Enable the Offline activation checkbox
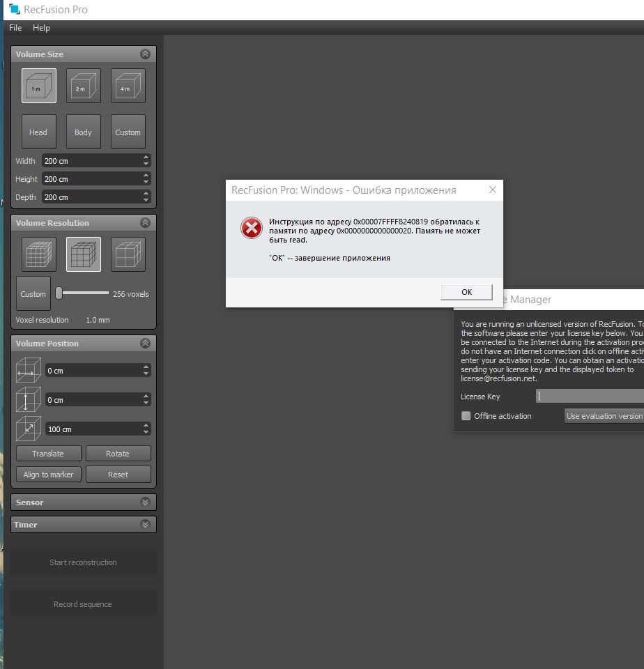The height and width of the screenshot is (669, 644). 466,416
